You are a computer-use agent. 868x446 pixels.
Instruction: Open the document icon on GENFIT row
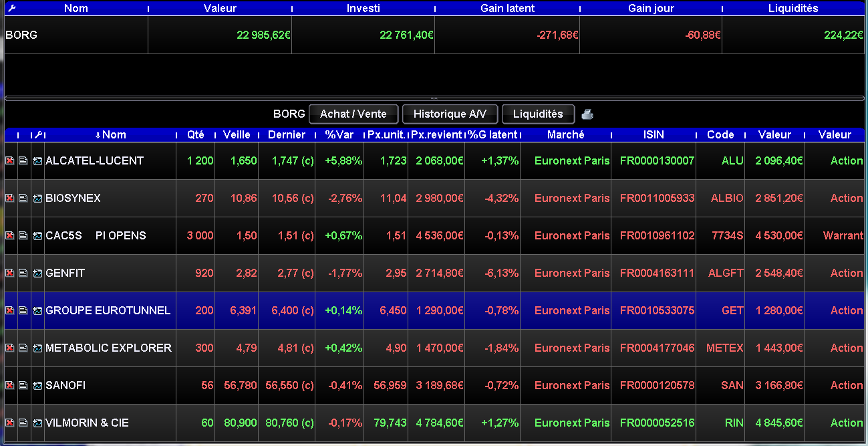point(23,273)
